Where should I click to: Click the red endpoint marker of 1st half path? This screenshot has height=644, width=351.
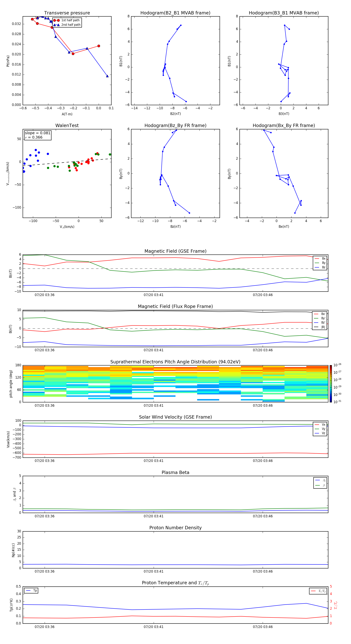(x=99, y=46)
